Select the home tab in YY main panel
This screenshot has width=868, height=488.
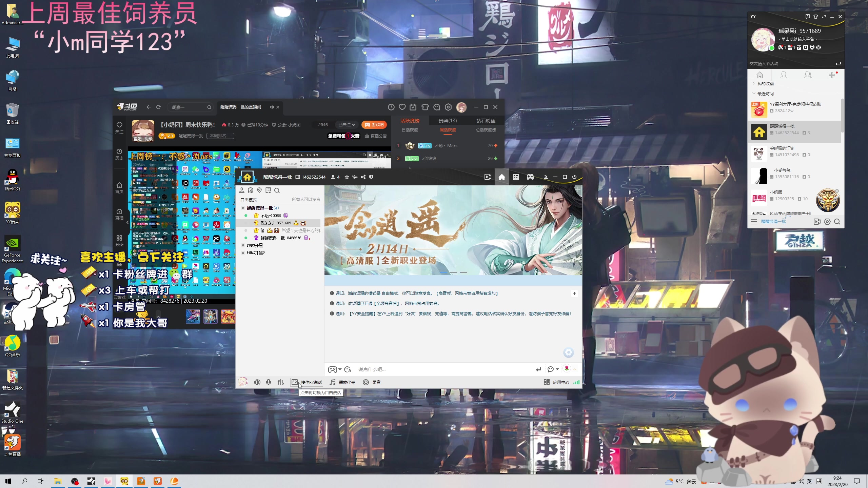pos(760,75)
